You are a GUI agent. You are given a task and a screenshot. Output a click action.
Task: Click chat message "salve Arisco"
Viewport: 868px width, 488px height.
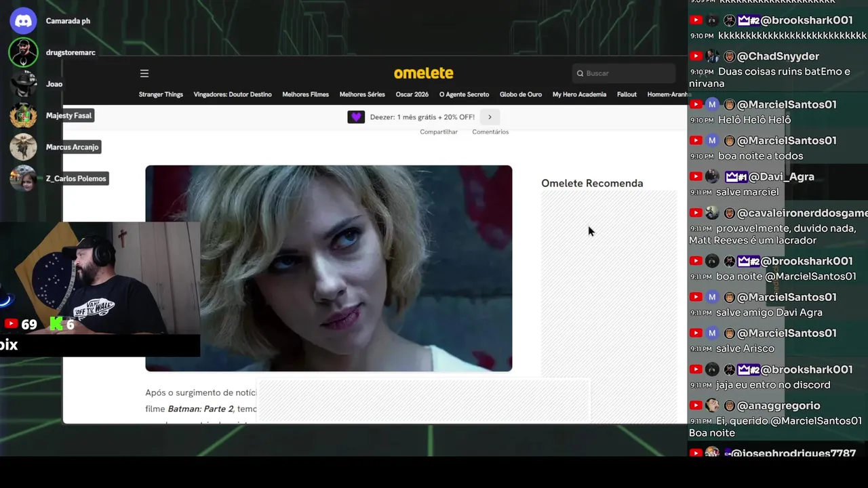coord(745,348)
